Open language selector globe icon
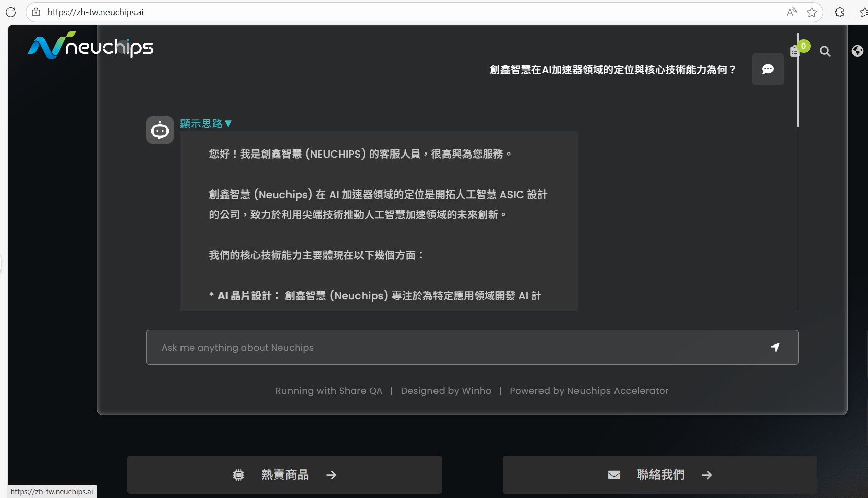The width and height of the screenshot is (868, 498). pos(857,51)
